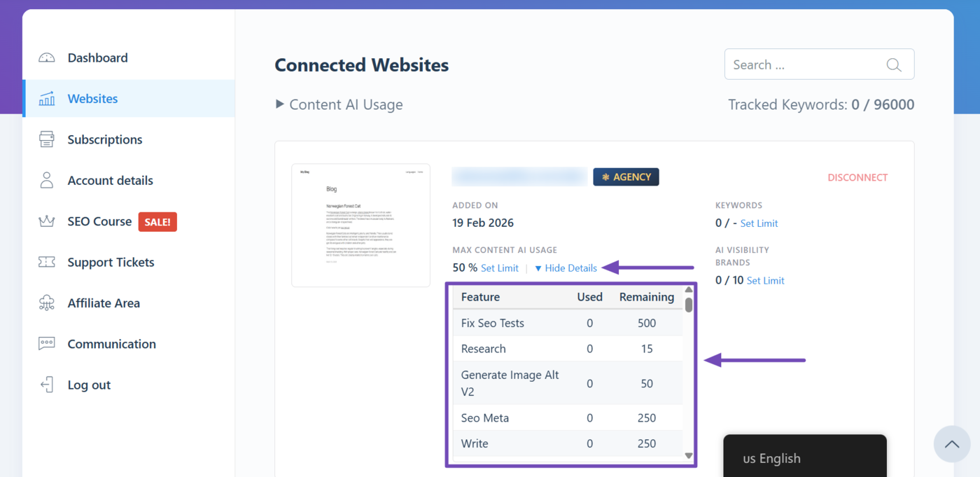The width and height of the screenshot is (980, 477).
Task: Click the added date 19 Feb 2026
Action: coord(483,223)
